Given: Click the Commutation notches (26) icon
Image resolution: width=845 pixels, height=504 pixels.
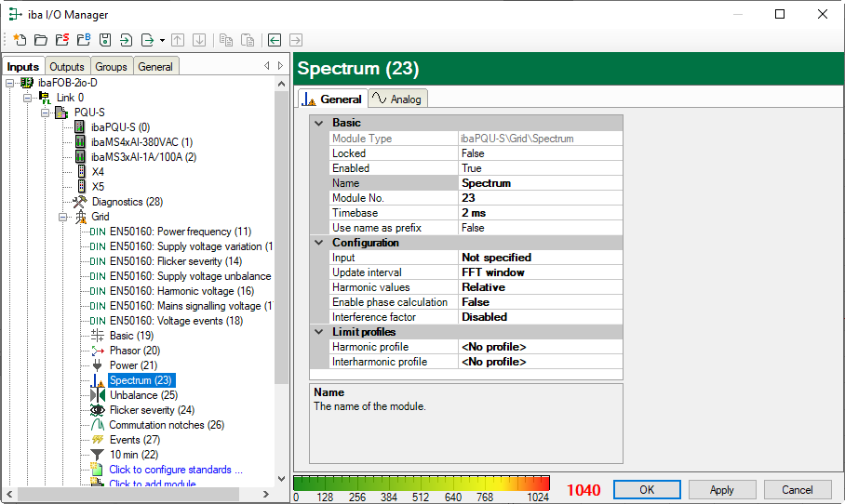Looking at the screenshot, I should pos(98,425).
